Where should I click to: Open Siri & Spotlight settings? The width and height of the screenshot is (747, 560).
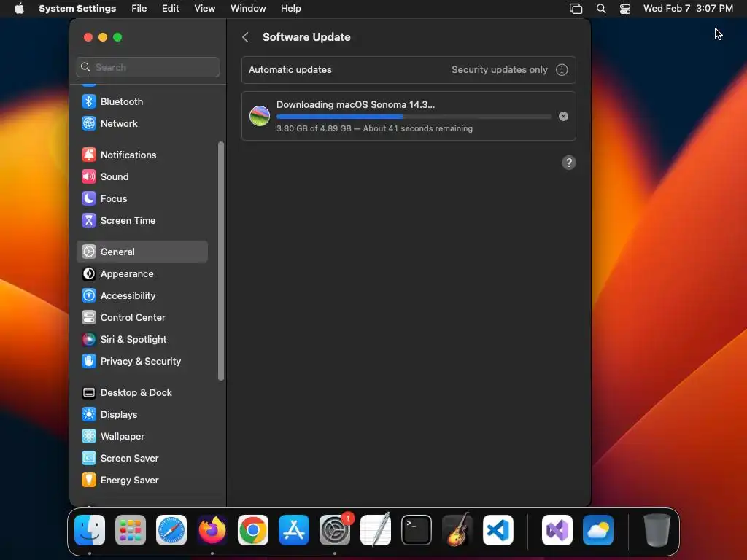pyautogui.click(x=142, y=340)
